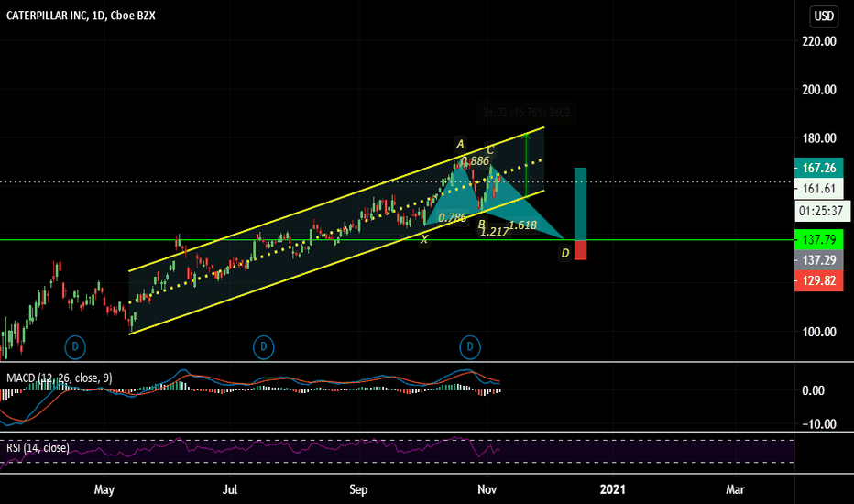Select harmonic pattern point B label
This screenshot has width=854, height=504.
tap(481, 224)
